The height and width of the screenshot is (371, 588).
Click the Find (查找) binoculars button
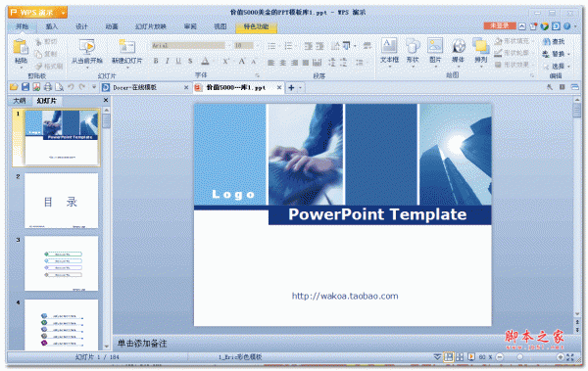tap(554, 41)
